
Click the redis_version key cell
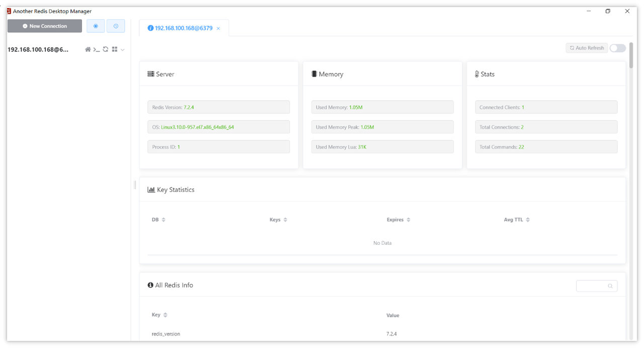(166, 334)
